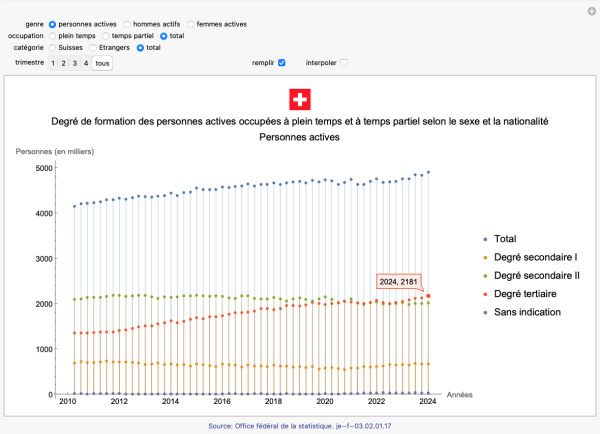Screen dimensions: 600x434
Task: Click the purple Sans indication legend marker
Action: point(485,312)
